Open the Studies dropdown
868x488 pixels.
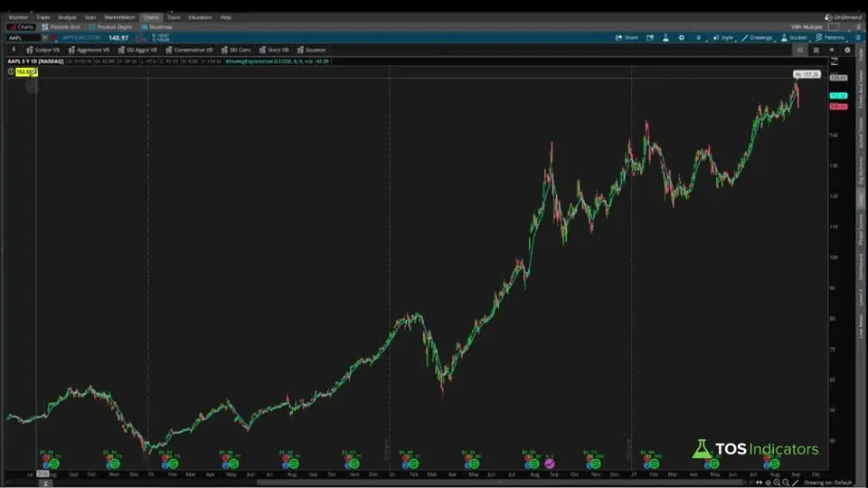point(794,38)
